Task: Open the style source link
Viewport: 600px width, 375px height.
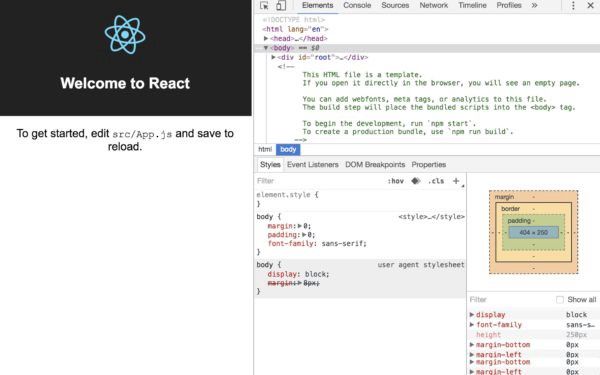Action: [x=431, y=217]
